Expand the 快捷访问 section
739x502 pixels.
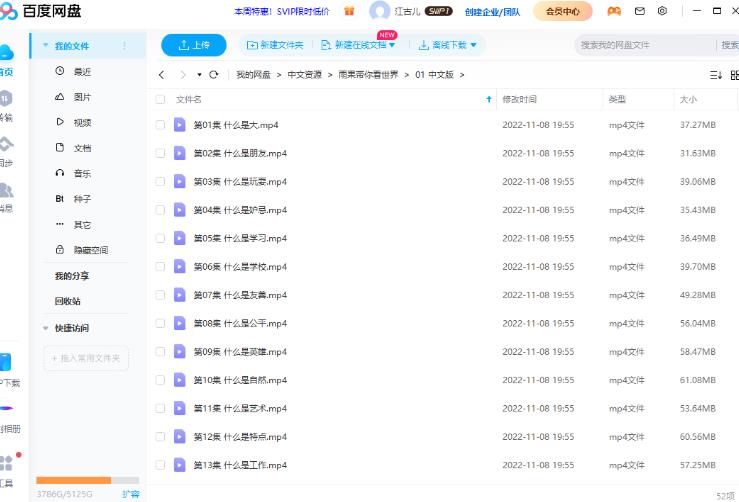click(46, 328)
